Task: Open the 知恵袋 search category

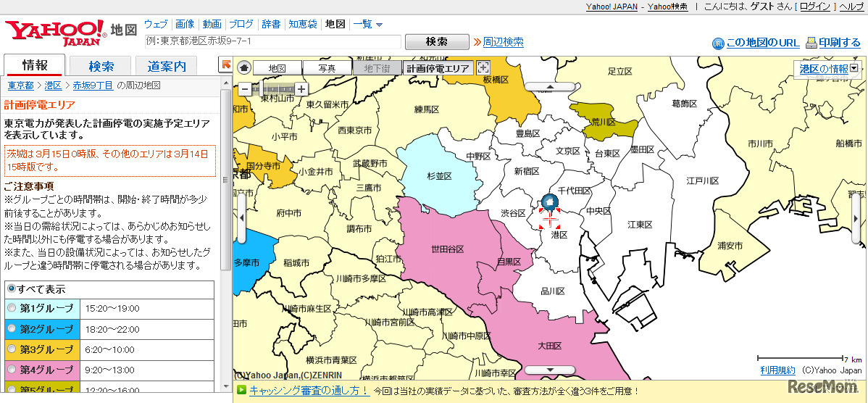Action: pos(303,25)
